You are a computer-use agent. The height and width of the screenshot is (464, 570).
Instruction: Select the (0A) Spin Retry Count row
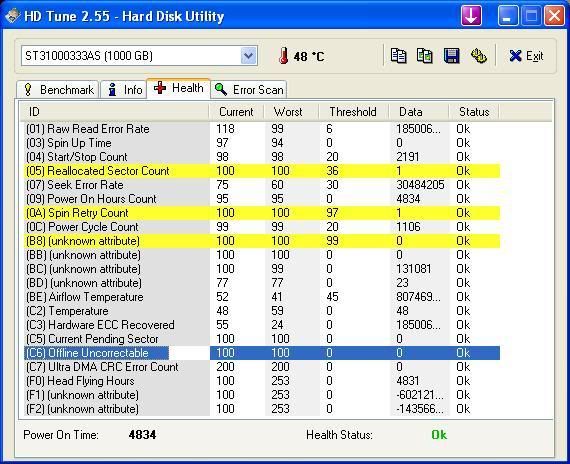(x=262, y=213)
